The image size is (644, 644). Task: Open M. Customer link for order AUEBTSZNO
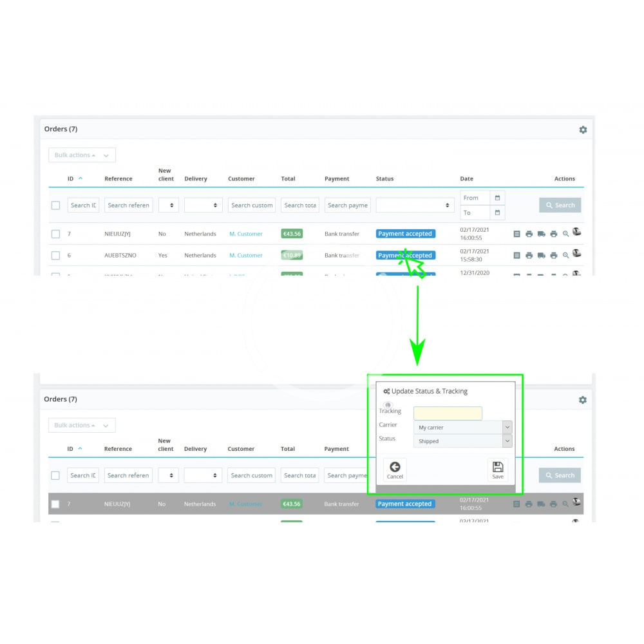point(246,256)
